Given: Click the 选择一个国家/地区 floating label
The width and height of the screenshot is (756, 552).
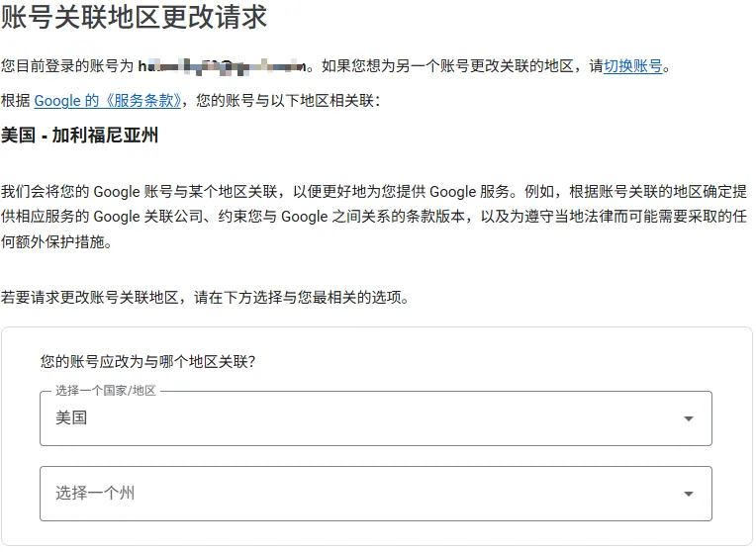Looking at the screenshot, I should (106, 391).
